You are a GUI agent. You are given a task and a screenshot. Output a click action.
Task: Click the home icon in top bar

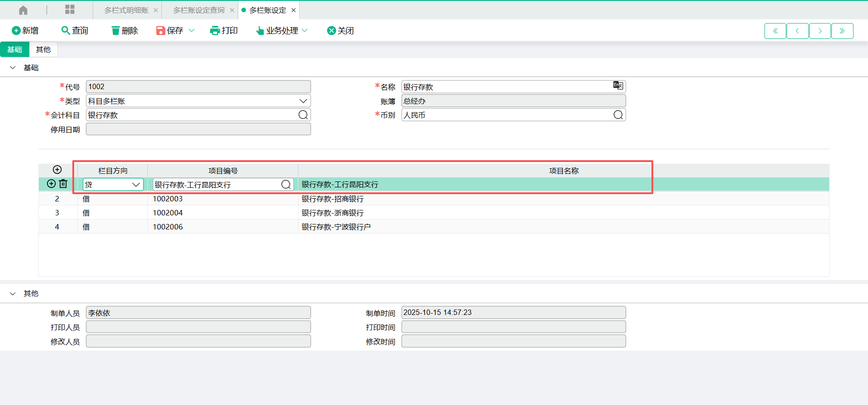(23, 10)
